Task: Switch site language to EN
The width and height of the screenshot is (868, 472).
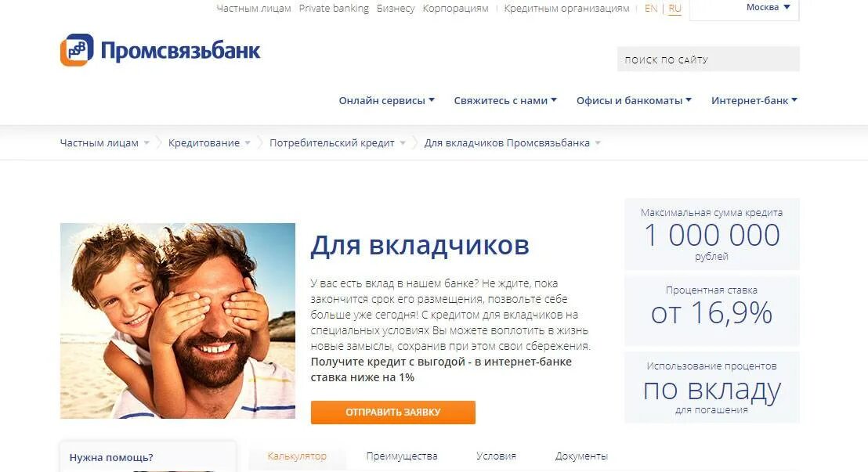Action: point(651,9)
